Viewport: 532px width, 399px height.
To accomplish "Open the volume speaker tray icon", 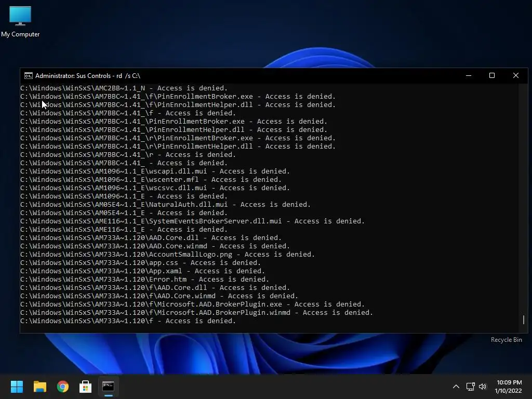I will (x=483, y=387).
